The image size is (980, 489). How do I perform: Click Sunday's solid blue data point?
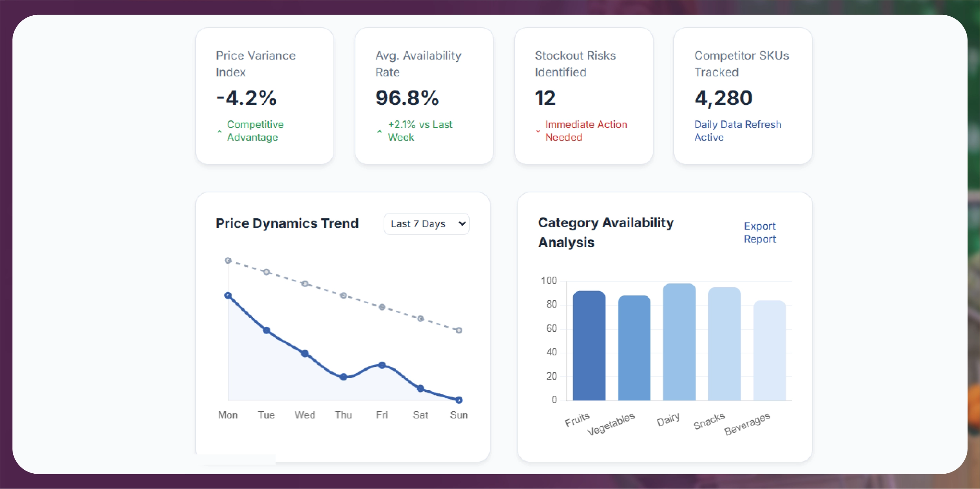pos(459,400)
